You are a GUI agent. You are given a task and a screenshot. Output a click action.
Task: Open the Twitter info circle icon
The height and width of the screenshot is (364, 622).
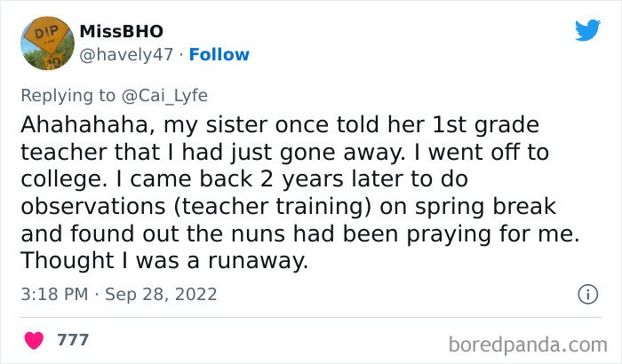pyautogui.click(x=586, y=294)
